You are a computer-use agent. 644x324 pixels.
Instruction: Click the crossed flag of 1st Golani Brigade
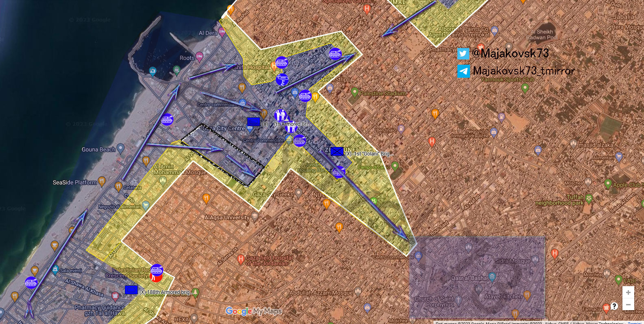tap(337, 151)
